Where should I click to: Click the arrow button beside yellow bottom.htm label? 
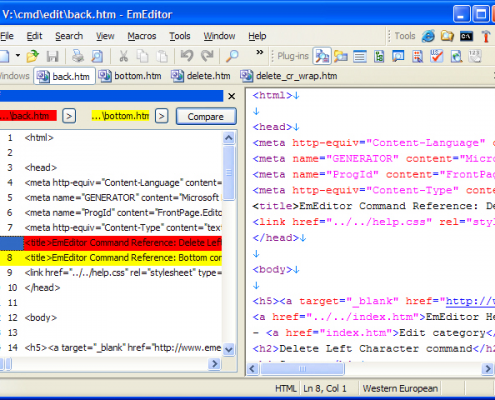point(162,116)
